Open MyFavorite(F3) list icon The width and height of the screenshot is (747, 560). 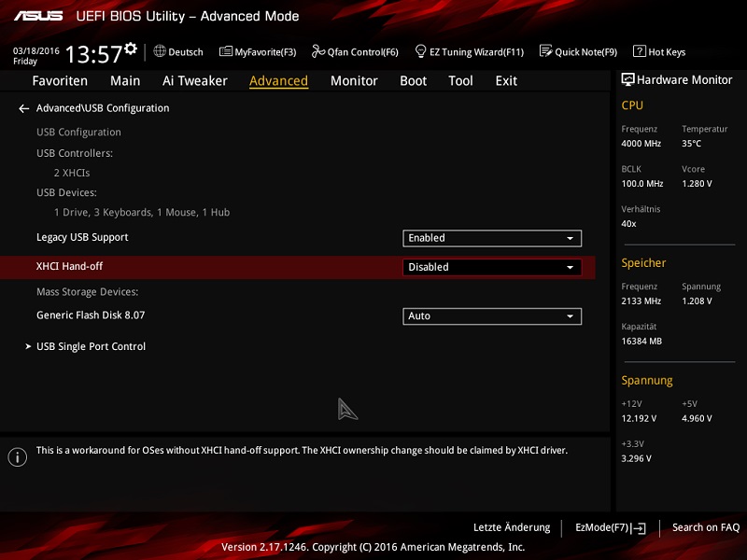[x=225, y=51]
